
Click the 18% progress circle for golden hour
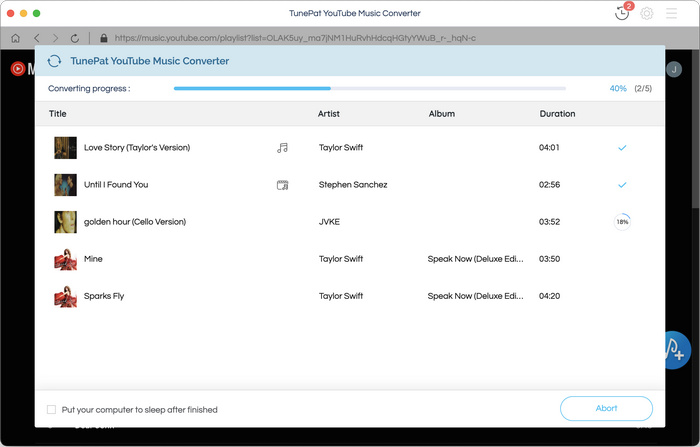pyautogui.click(x=622, y=222)
